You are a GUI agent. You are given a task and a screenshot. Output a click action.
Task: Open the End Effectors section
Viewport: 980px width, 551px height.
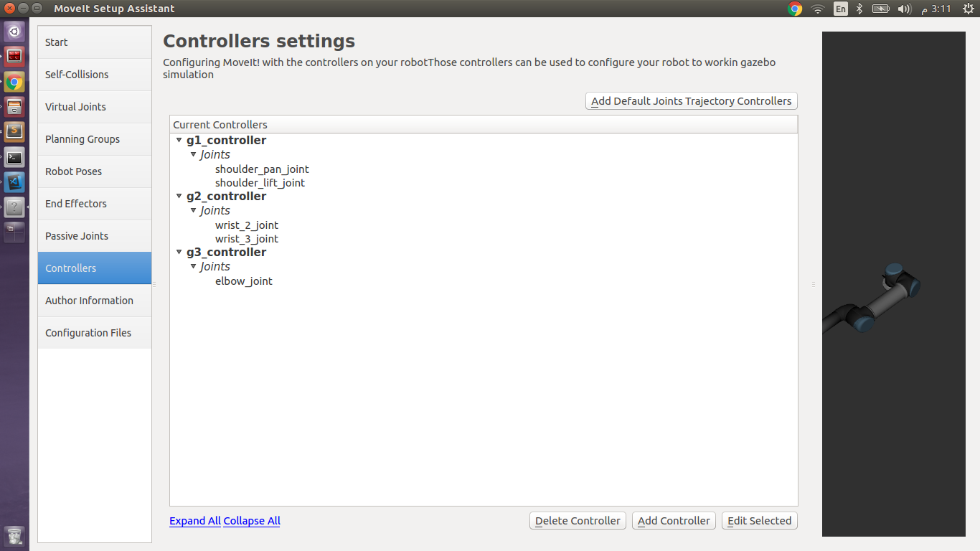pos(95,204)
